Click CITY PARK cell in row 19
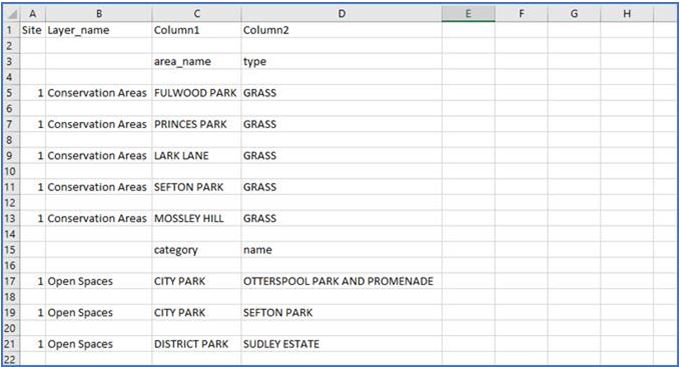 click(x=196, y=312)
